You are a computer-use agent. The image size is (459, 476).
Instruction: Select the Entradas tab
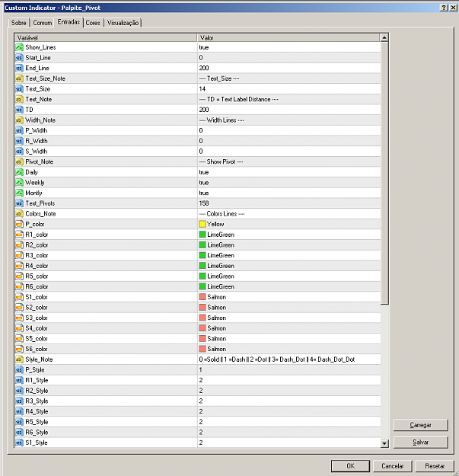click(x=69, y=22)
